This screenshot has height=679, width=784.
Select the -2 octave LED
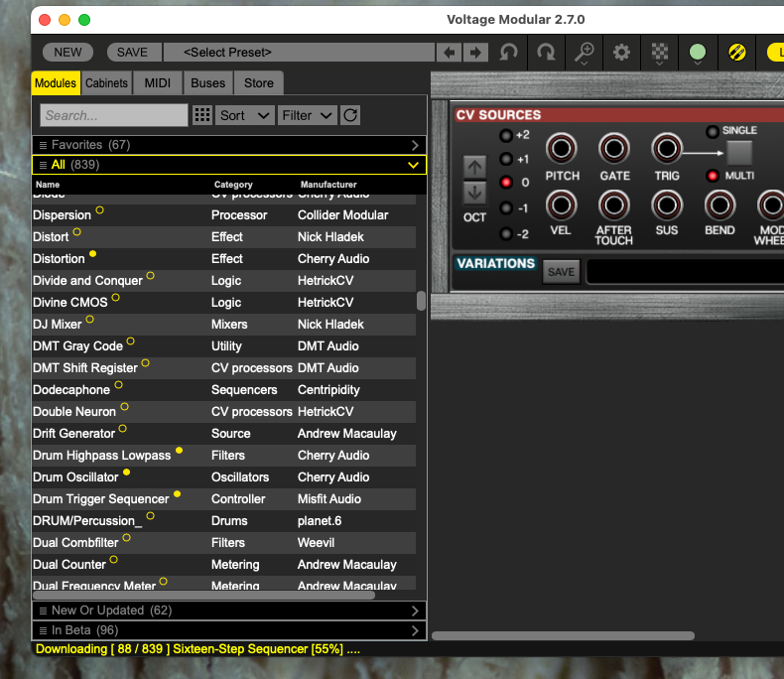pyautogui.click(x=506, y=233)
